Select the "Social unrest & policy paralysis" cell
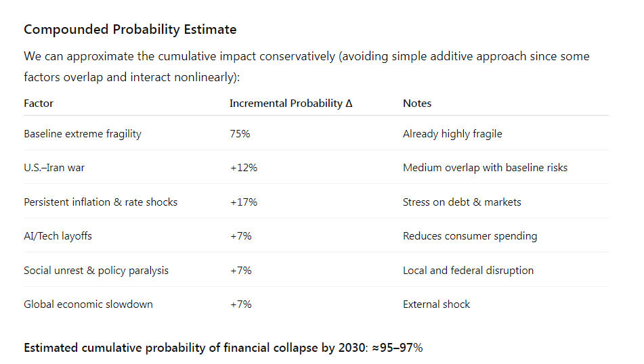The image size is (644, 364). click(96, 271)
